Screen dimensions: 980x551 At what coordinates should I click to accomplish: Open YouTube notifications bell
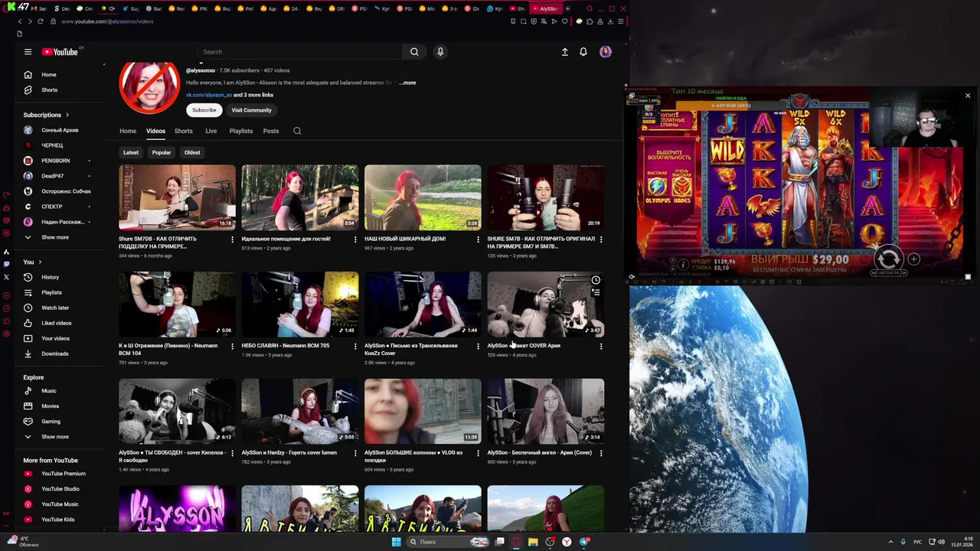(x=583, y=52)
